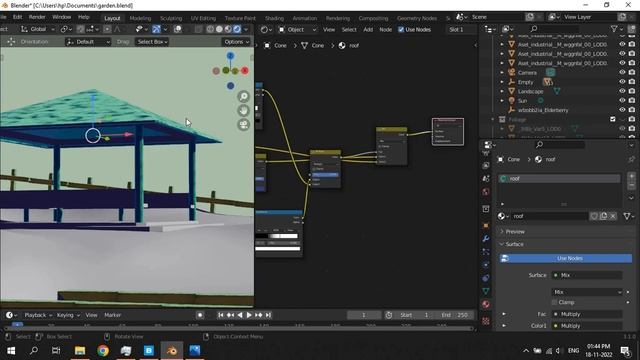The width and height of the screenshot is (640, 360).
Task: Click the Color1 Multiply link field
Action: [587, 326]
